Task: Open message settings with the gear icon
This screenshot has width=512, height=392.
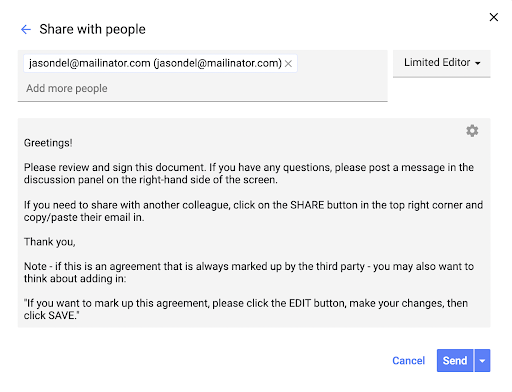Action: [472, 131]
